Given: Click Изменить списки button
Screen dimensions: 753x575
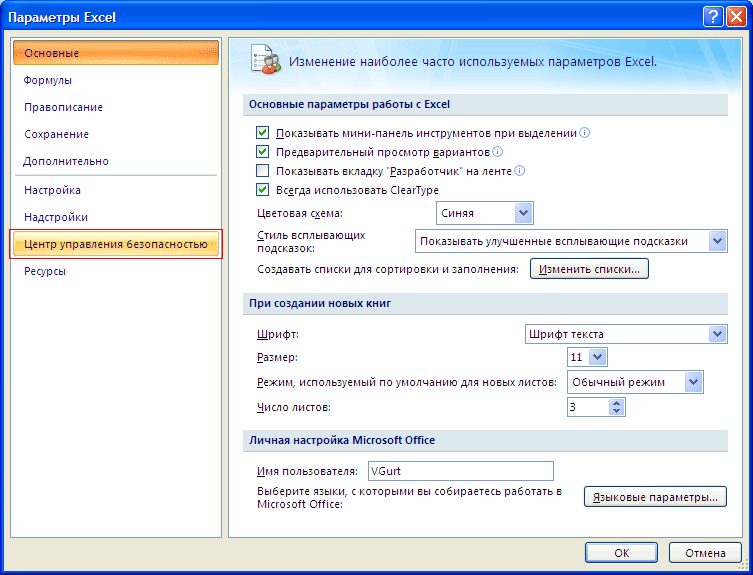Looking at the screenshot, I should (x=589, y=269).
